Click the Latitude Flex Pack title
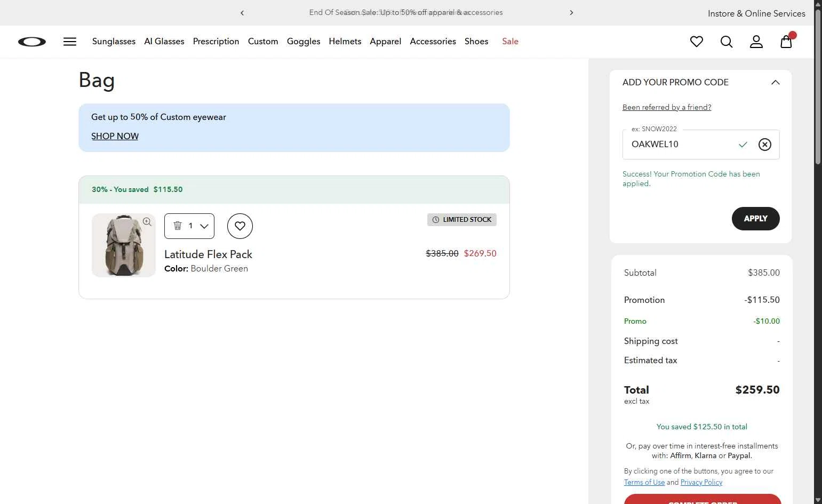Image resolution: width=822 pixels, height=504 pixels. pyautogui.click(x=208, y=254)
